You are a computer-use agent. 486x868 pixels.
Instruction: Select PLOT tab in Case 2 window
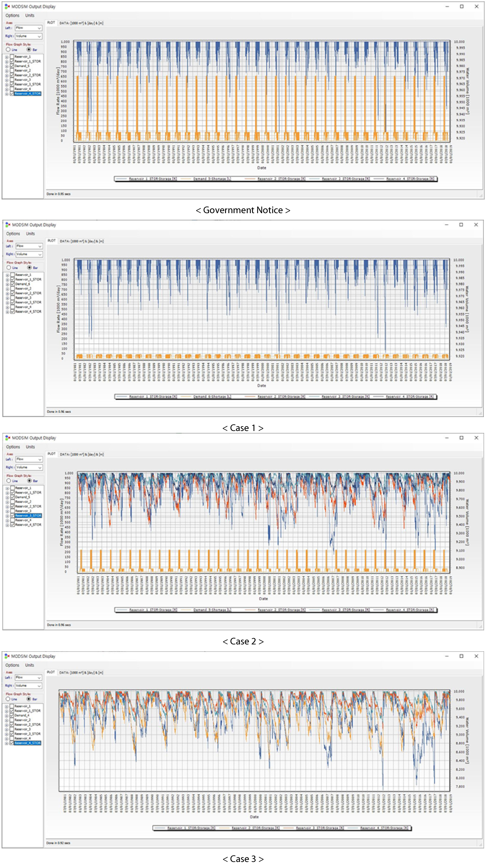pyautogui.click(x=52, y=454)
